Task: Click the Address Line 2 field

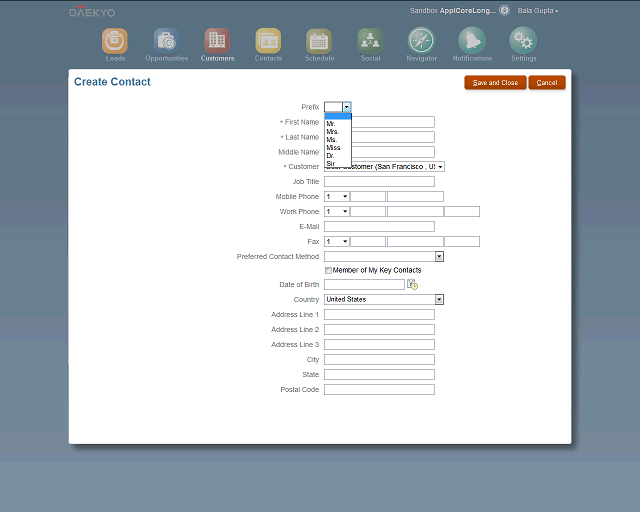Action: point(379,329)
